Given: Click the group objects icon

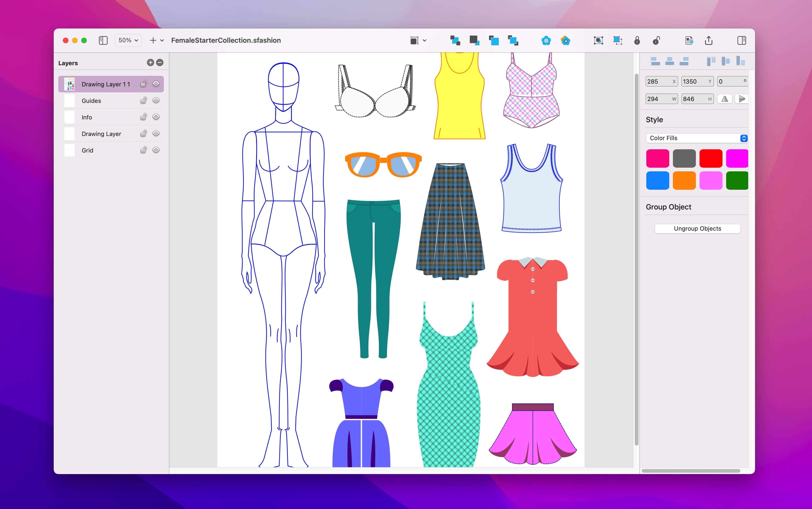Looking at the screenshot, I should pyautogui.click(x=598, y=41).
